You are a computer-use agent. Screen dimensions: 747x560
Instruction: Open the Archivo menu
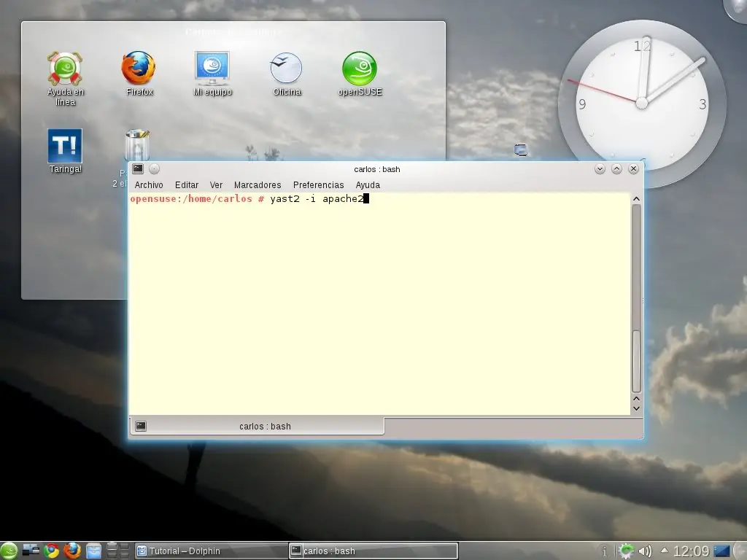point(149,184)
